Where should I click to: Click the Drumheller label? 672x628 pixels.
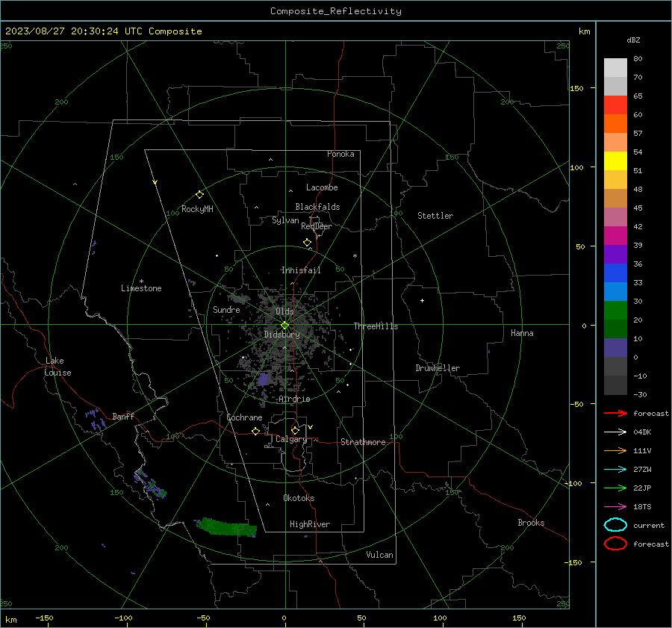438,368
